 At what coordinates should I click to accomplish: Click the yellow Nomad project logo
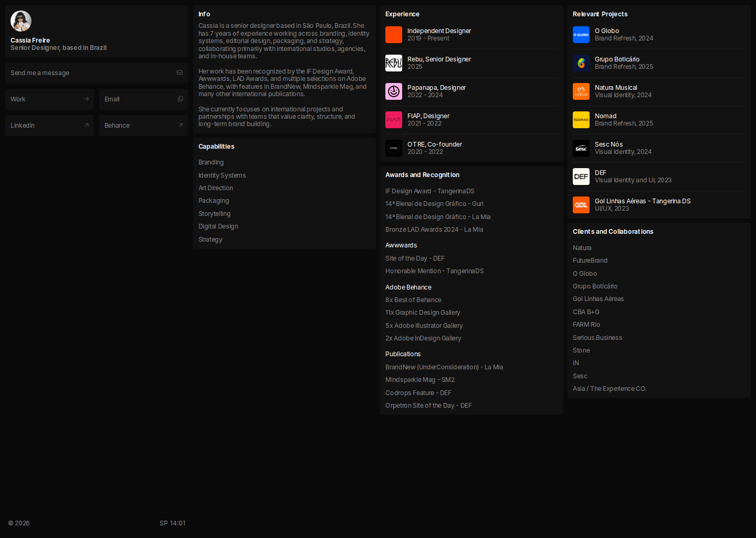point(581,120)
